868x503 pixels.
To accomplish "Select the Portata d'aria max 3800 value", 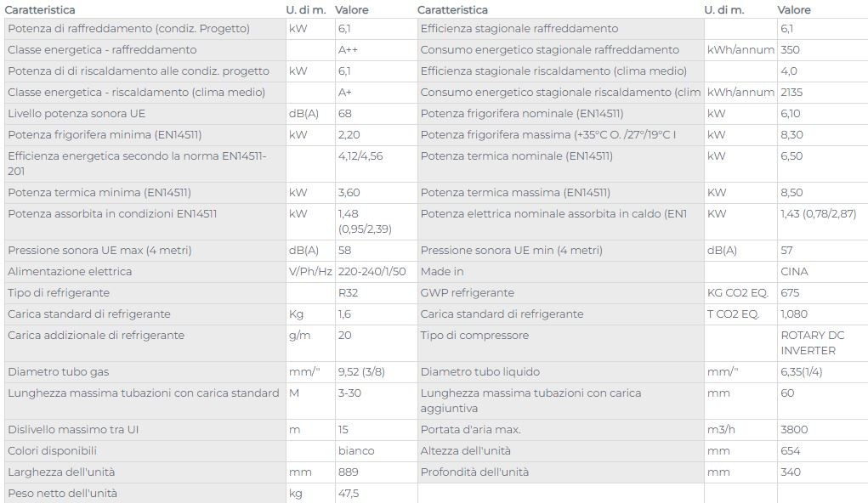I will (794, 429).
